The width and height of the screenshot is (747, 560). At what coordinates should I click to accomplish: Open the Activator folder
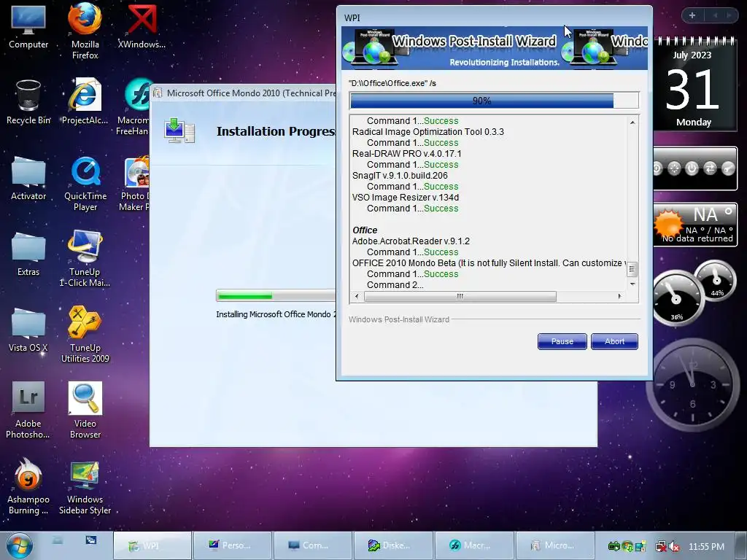28,178
